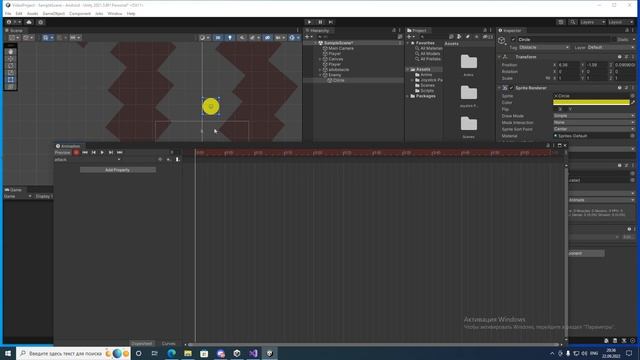The width and height of the screenshot is (640, 360).
Task: Select the Transform tool in Scene toolbar
Action: (x=11, y=87)
